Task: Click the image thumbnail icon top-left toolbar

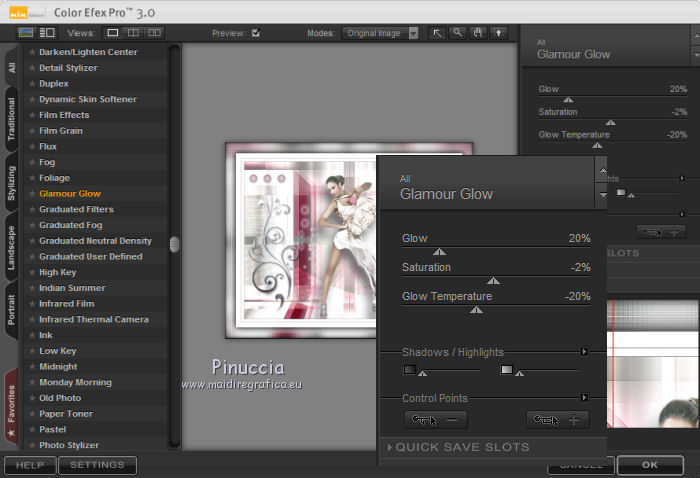Action: [x=26, y=33]
